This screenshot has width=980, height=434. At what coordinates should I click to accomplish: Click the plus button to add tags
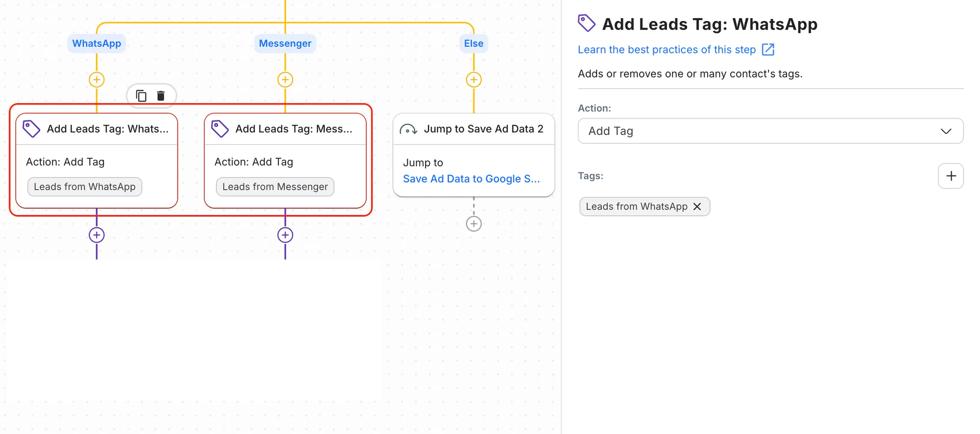pyautogui.click(x=950, y=176)
